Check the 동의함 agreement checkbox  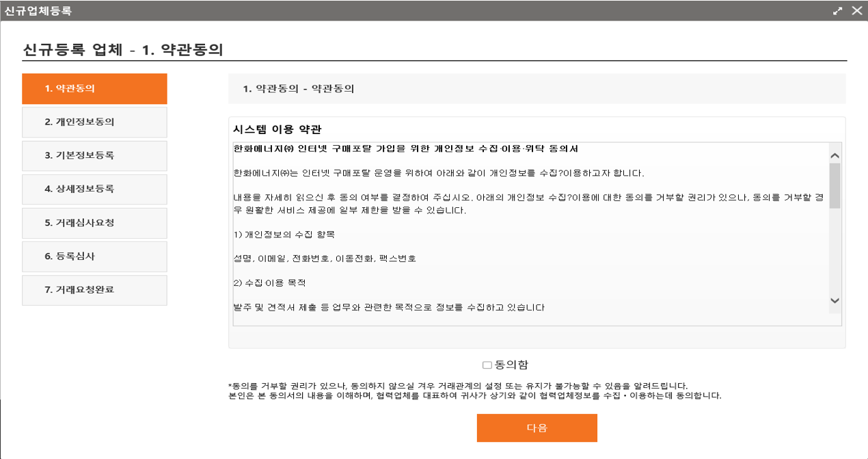tap(487, 365)
